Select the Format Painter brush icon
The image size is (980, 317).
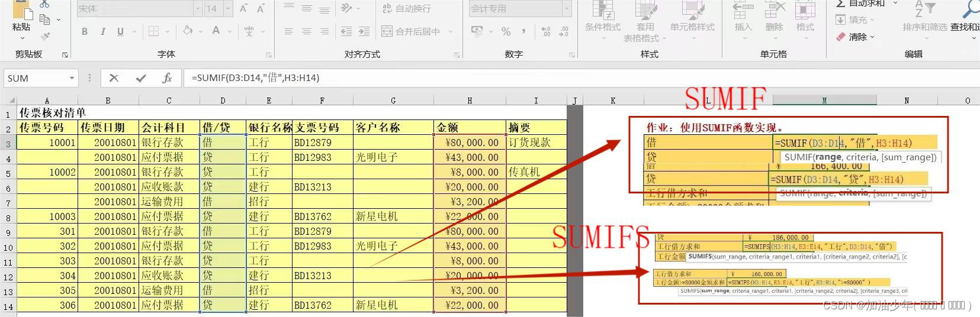pyautogui.click(x=45, y=36)
